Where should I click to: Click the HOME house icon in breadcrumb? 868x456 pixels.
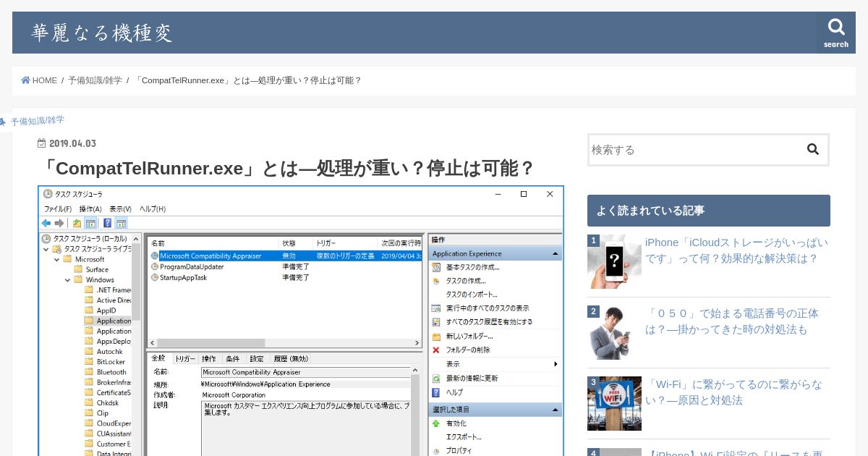(x=25, y=80)
